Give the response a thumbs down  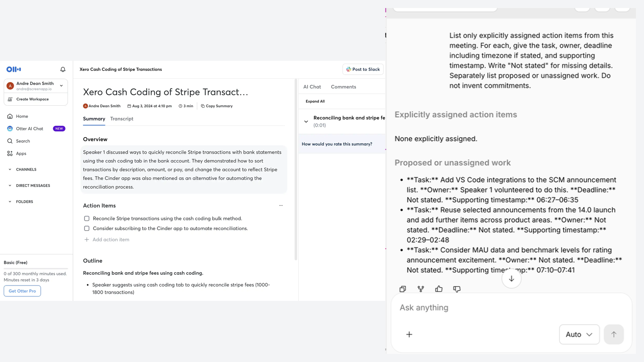(457, 289)
